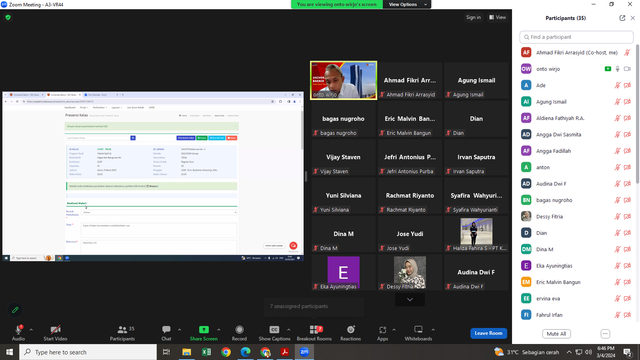Click the green Share Screen icon

(x=204, y=329)
